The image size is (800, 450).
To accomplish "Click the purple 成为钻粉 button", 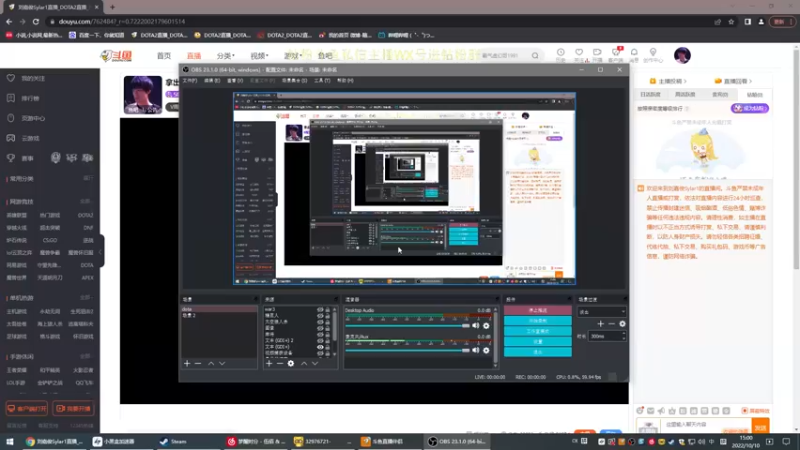I will point(749,108).
